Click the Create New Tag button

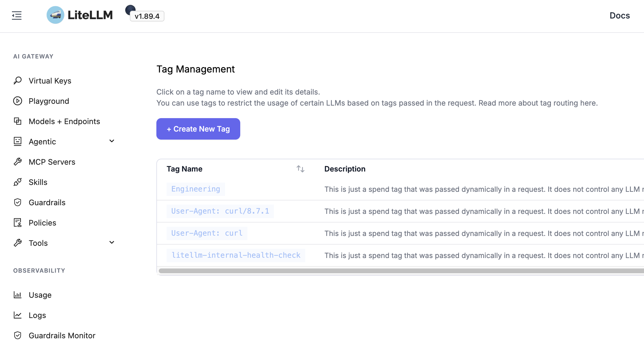click(x=198, y=129)
